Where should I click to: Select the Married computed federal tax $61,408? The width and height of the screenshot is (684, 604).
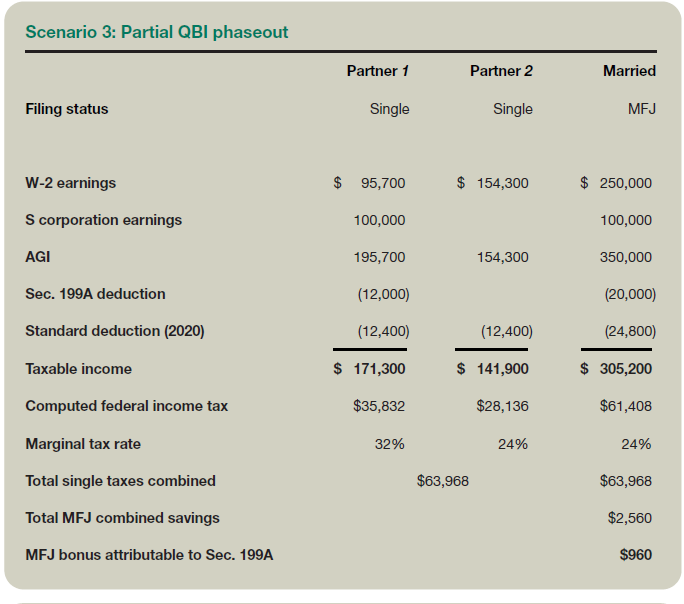coord(626,406)
